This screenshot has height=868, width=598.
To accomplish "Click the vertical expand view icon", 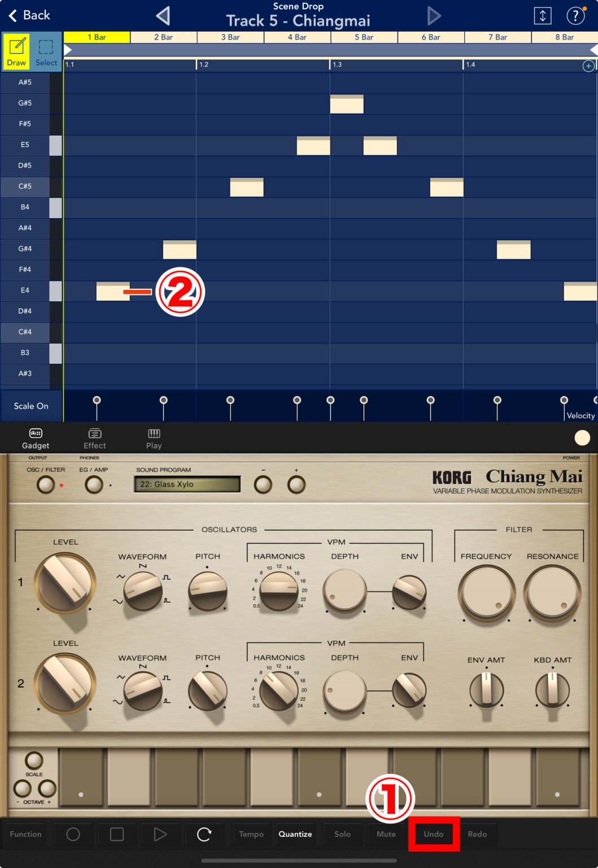I will (x=543, y=16).
